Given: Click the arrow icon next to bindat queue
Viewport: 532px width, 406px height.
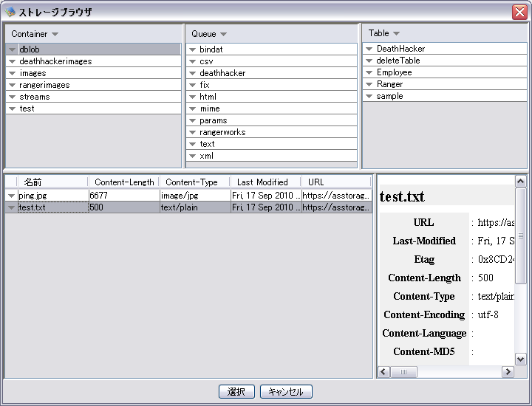Looking at the screenshot, I should pyautogui.click(x=192, y=50).
